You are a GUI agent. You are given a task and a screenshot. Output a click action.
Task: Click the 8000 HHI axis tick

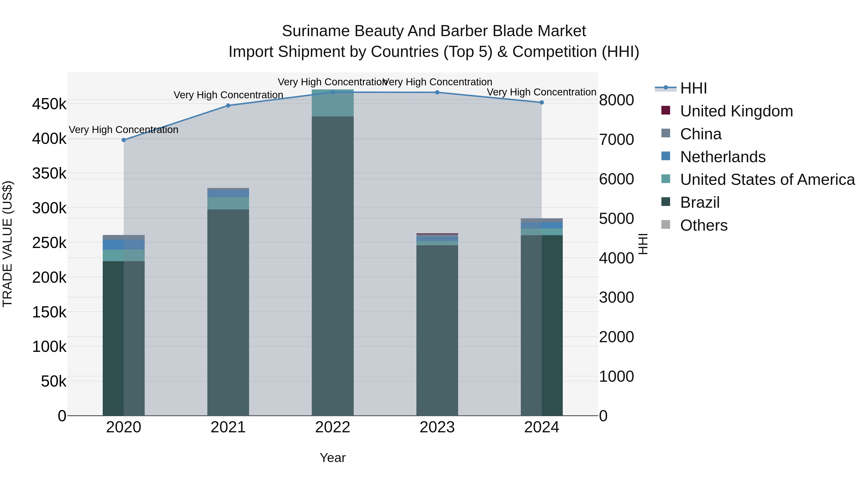(x=617, y=100)
